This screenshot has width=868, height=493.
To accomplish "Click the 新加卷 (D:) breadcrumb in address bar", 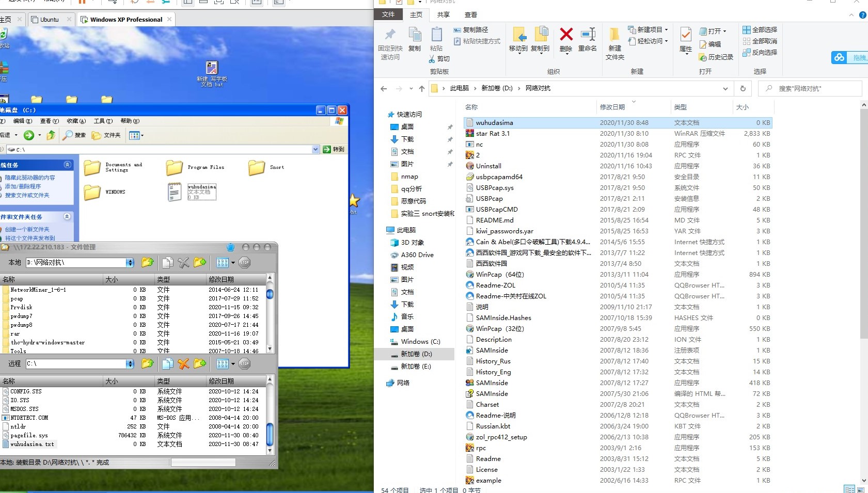I will (x=497, y=88).
